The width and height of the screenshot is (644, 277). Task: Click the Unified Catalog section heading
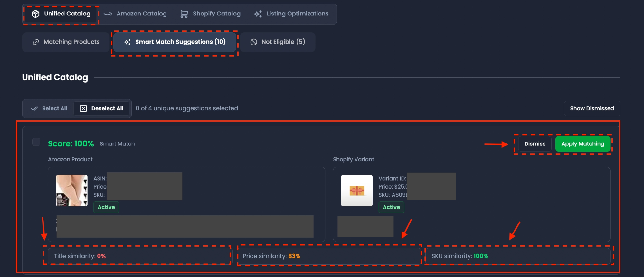[x=55, y=77]
